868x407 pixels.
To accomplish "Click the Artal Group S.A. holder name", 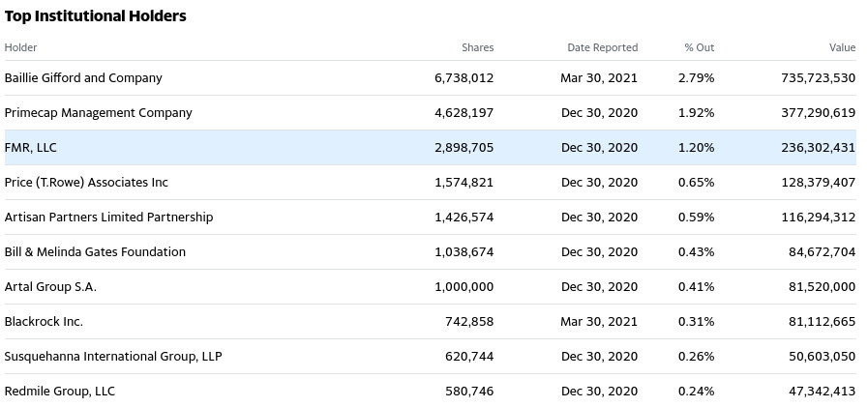I will click(x=50, y=287).
